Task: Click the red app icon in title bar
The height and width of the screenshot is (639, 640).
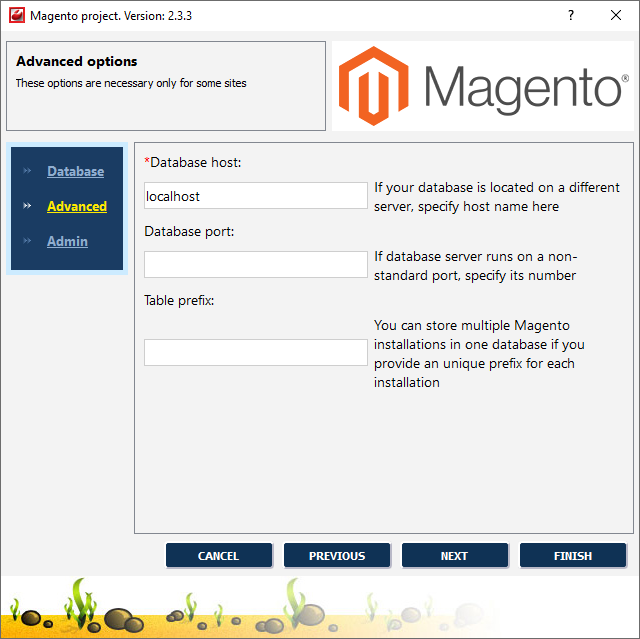Action: click(x=17, y=16)
